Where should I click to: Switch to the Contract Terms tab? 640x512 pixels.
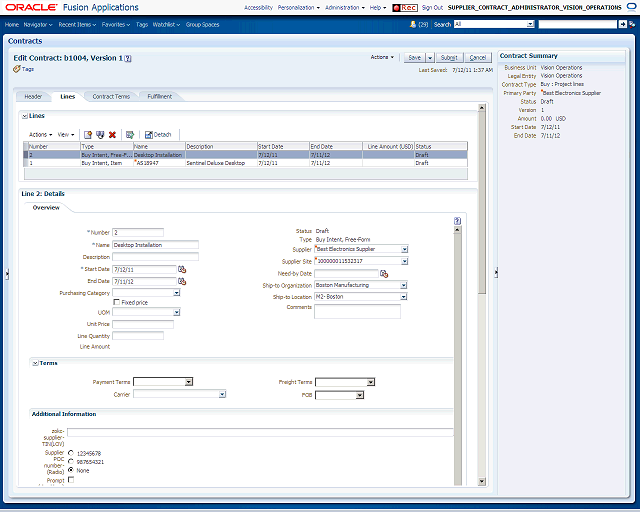(x=111, y=96)
